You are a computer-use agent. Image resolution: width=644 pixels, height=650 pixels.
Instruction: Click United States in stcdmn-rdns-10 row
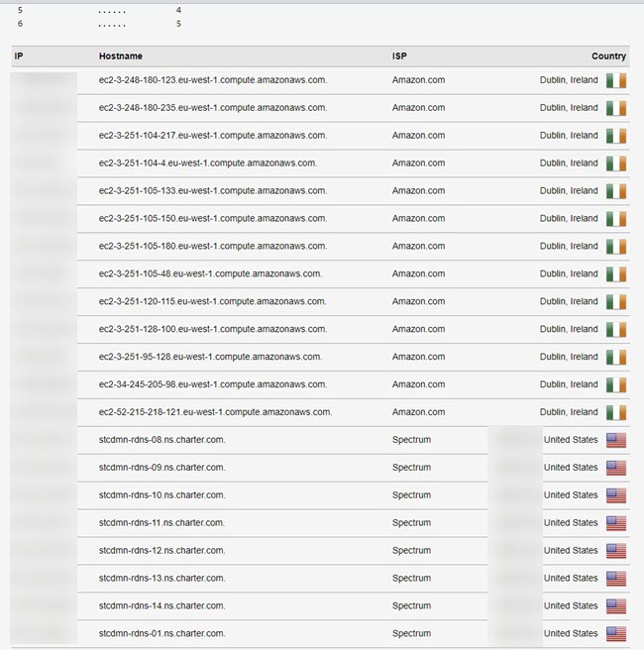[571, 495]
